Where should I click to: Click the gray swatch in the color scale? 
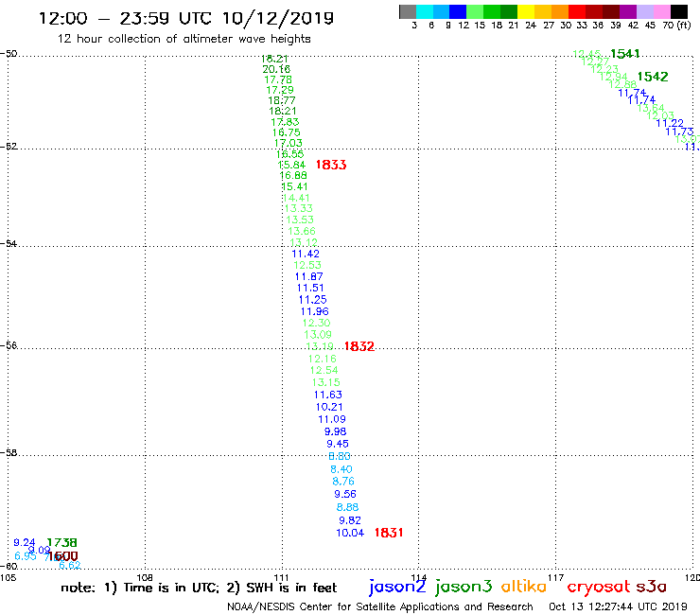coord(408,11)
